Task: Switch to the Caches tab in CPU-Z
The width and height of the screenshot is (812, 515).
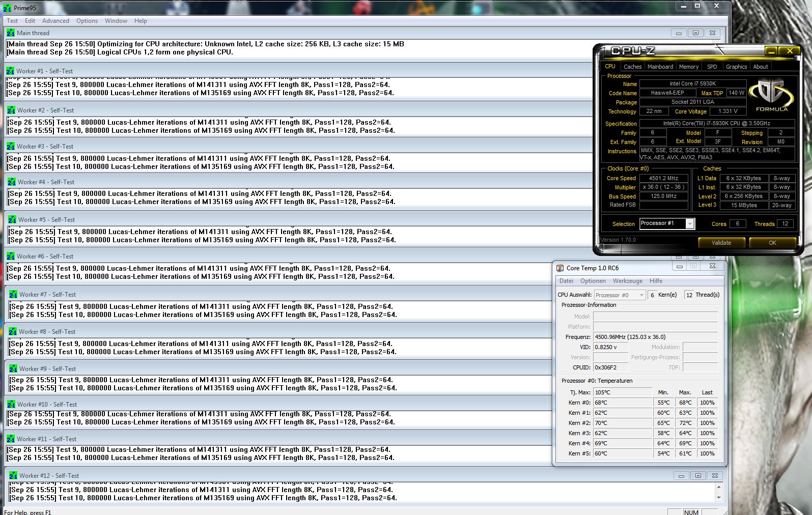Action: [x=632, y=67]
